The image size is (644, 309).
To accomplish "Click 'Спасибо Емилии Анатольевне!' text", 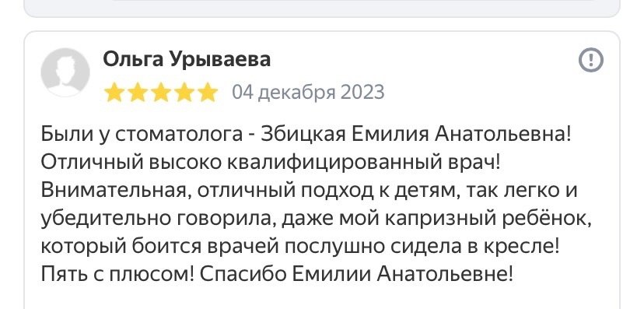I will click(356, 275).
